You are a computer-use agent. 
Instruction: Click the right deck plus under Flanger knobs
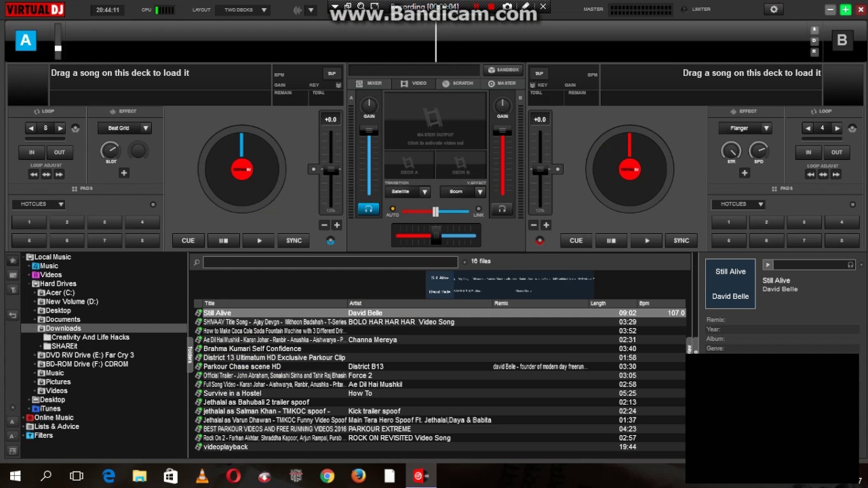click(744, 173)
